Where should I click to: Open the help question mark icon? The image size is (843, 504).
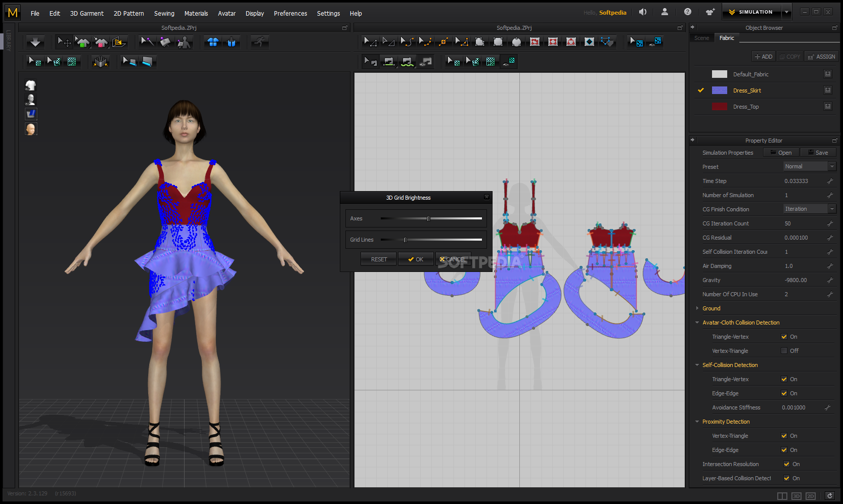pyautogui.click(x=688, y=12)
